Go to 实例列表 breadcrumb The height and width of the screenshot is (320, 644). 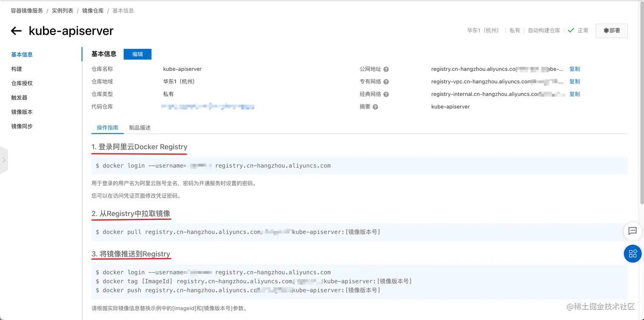click(63, 11)
